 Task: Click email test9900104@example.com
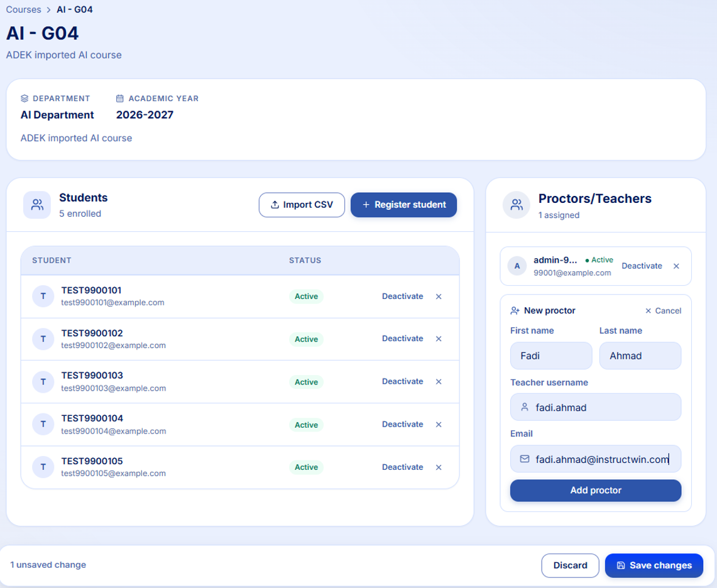[x=113, y=431]
